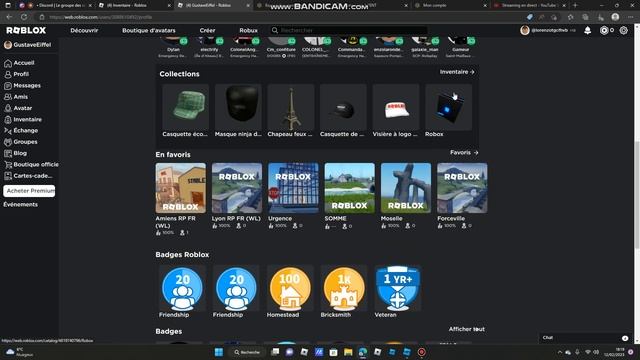This screenshot has width=640, height=360.
Task: Expand the Chat panel
Action: click(585, 338)
